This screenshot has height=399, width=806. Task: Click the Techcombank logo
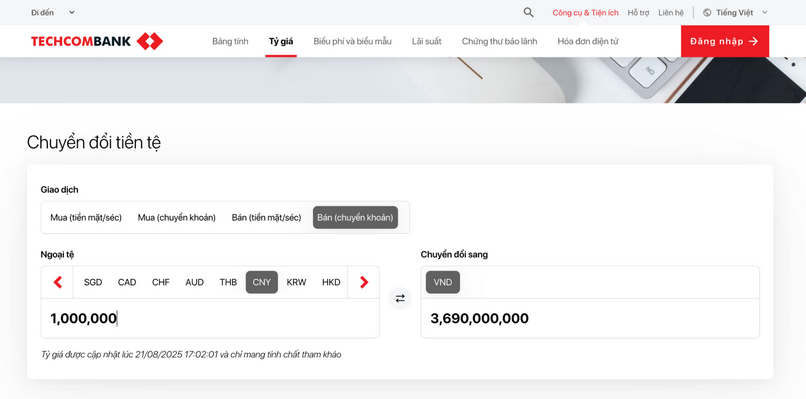(97, 41)
